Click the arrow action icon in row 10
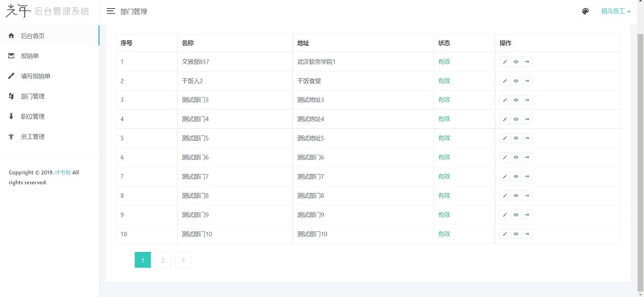 coord(527,233)
